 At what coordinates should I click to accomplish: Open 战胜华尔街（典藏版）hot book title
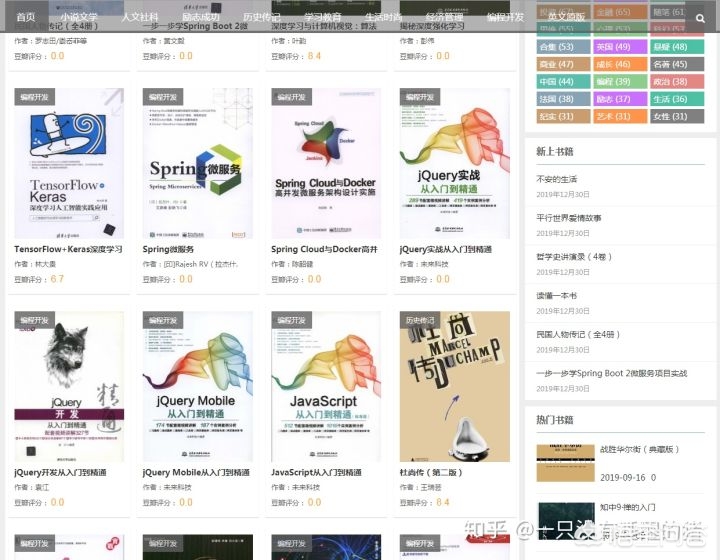point(639,449)
